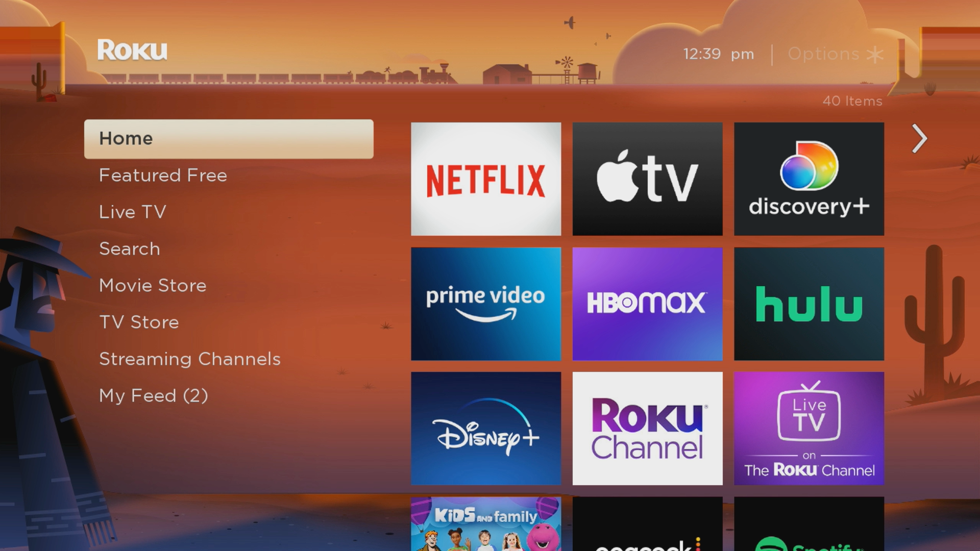Expand right arrow for more channels
The width and height of the screenshot is (980, 551).
tap(919, 138)
